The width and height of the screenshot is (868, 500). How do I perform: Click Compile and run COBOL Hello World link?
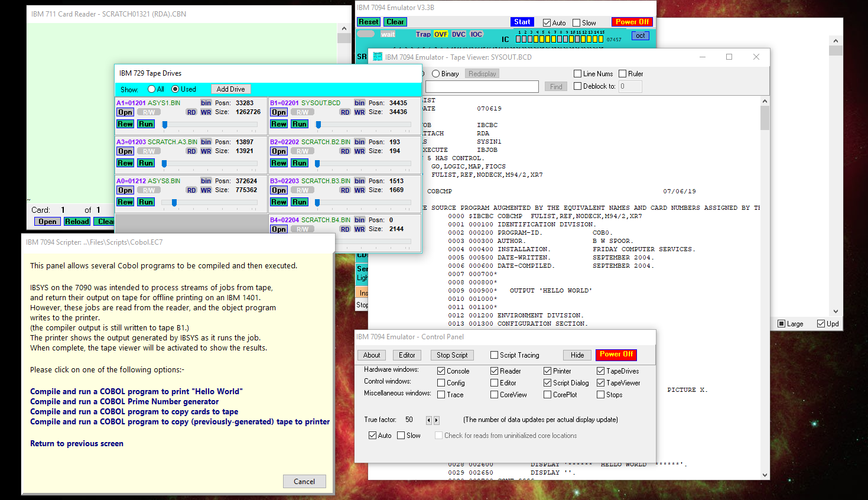136,391
